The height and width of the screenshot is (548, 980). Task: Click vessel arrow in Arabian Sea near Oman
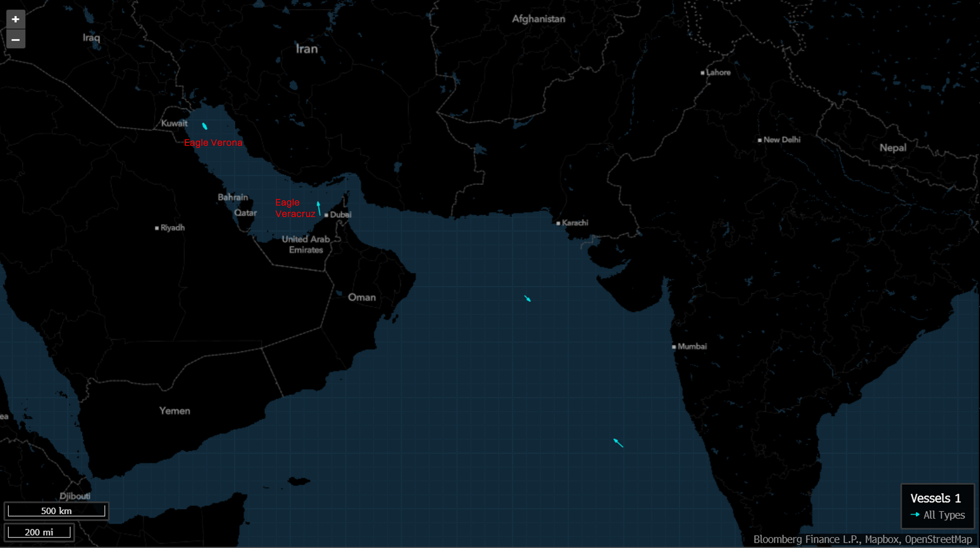[527, 298]
